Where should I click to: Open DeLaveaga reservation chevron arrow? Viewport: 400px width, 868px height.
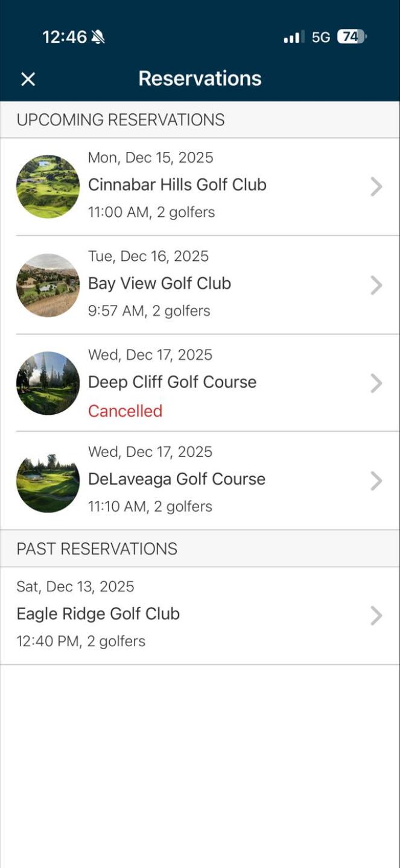[376, 481]
